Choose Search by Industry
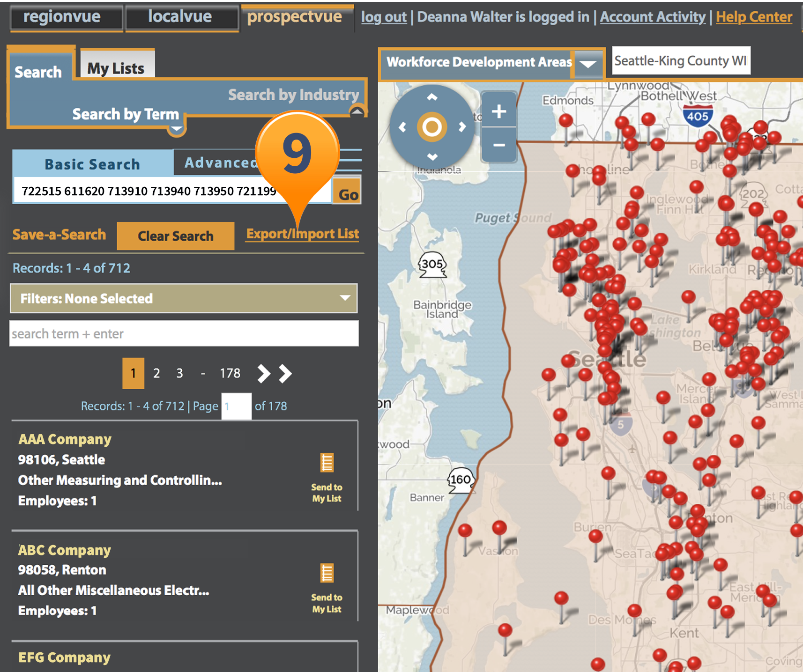803x672 pixels. [x=293, y=95]
